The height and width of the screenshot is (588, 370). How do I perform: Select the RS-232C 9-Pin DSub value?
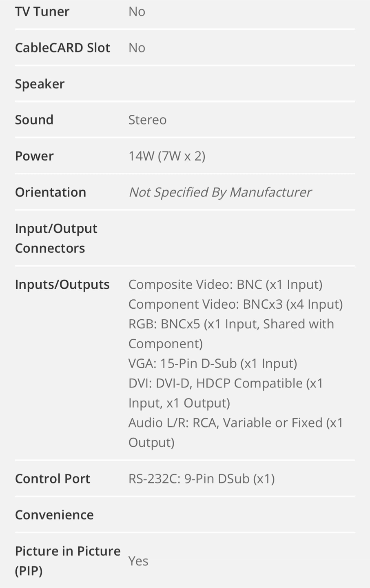[202, 479]
